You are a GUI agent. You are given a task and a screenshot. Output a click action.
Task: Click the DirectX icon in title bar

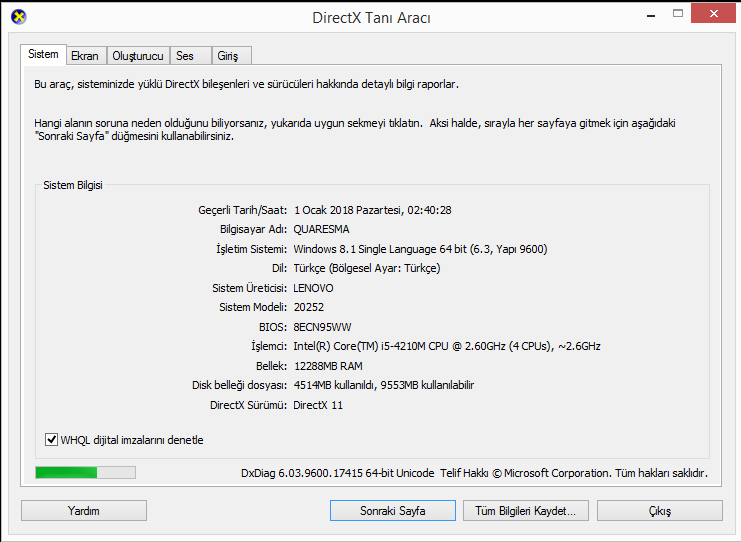coord(18,17)
